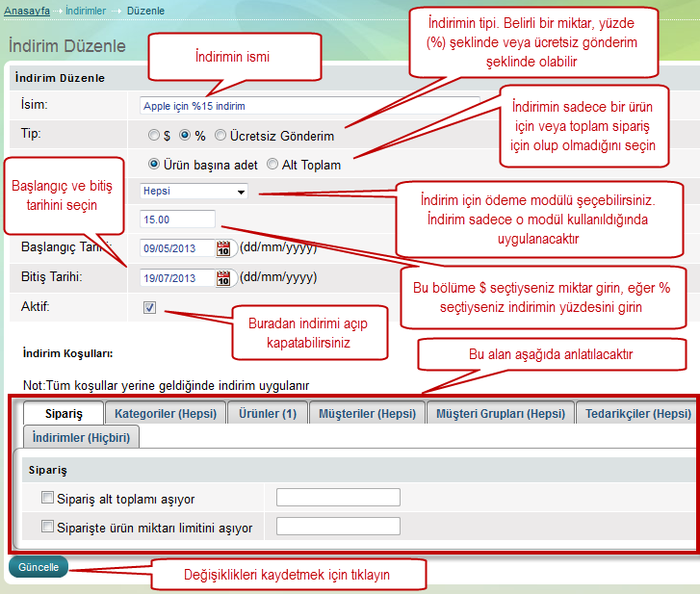Click the discount amount field showing 15.00
This screenshot has width=700, height=594.
177,220
